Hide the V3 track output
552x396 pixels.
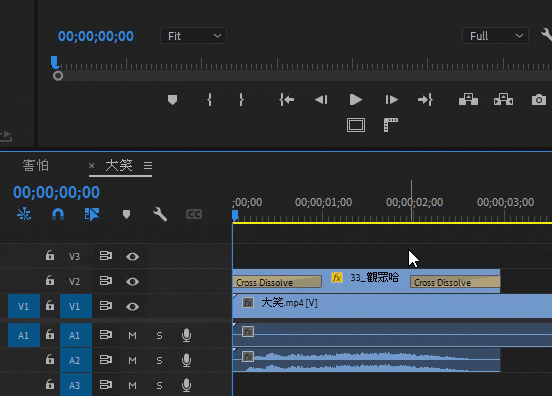point(132,257)
